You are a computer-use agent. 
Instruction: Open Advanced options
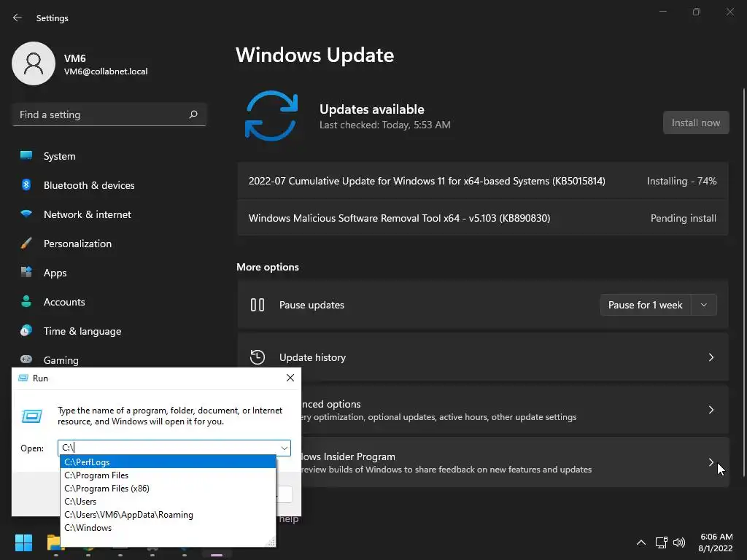click(x=514, y=410)
